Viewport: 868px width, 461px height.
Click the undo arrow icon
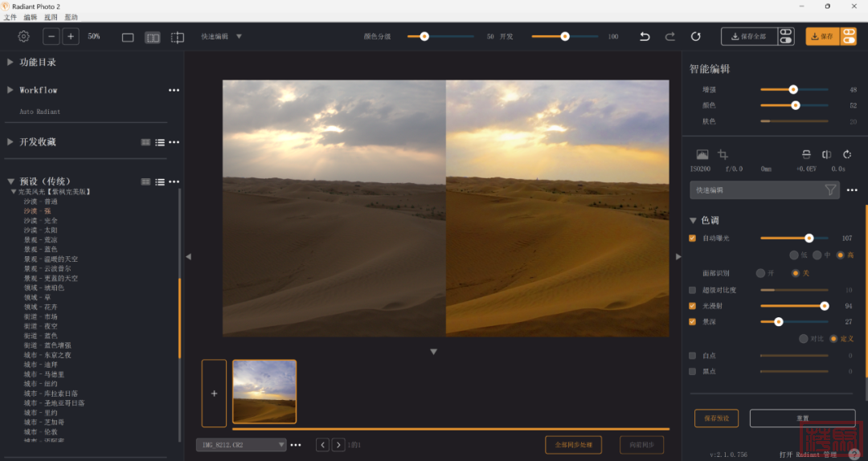(645, 36)
